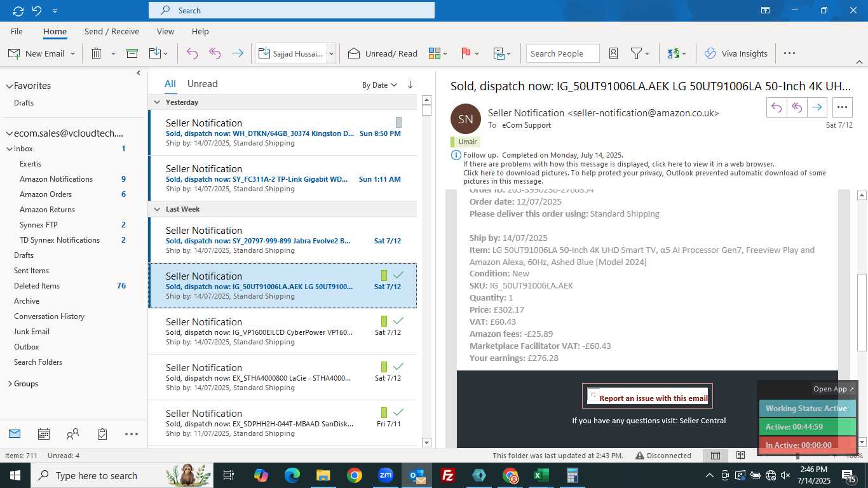Open the File menu
This screenshot has height=488, width=868.
pyautogui.click(x=17, y=31)
